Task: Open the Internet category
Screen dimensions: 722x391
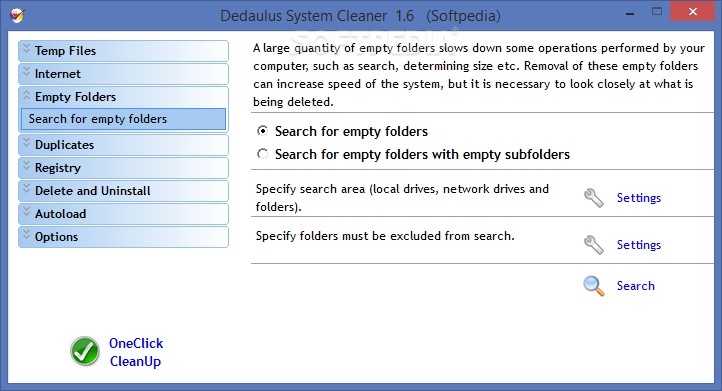Action: [x=123, y=74]
